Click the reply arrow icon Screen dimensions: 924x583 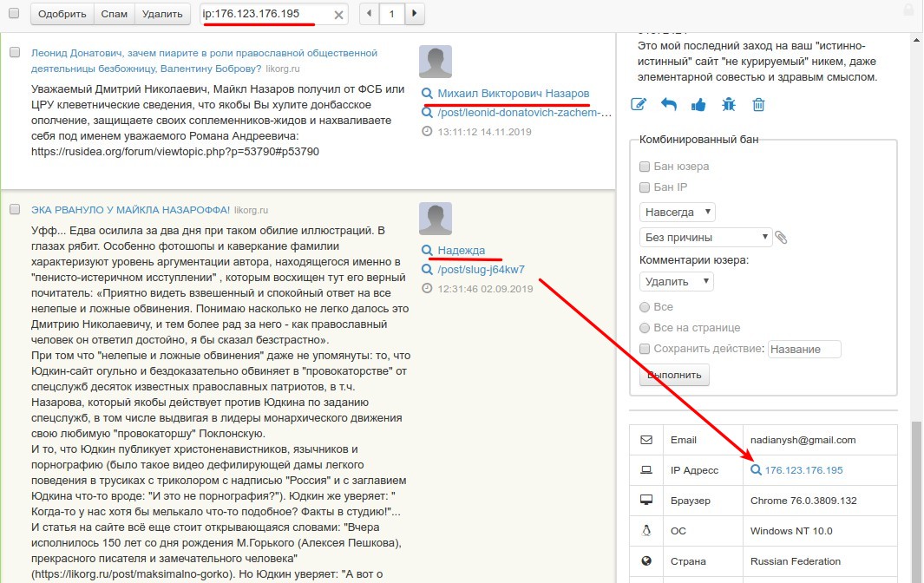coord(668,105)
